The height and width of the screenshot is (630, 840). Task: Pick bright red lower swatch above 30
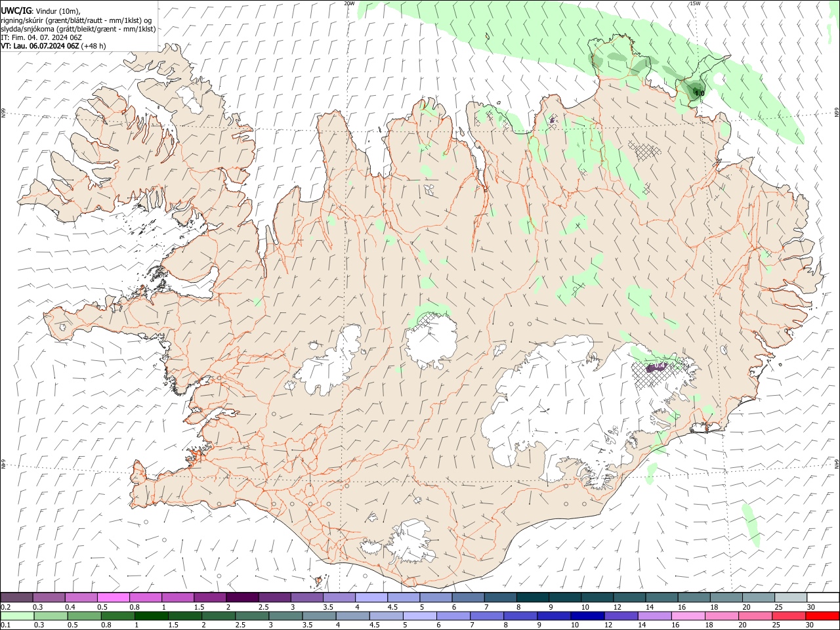click(x=822, y=616)
